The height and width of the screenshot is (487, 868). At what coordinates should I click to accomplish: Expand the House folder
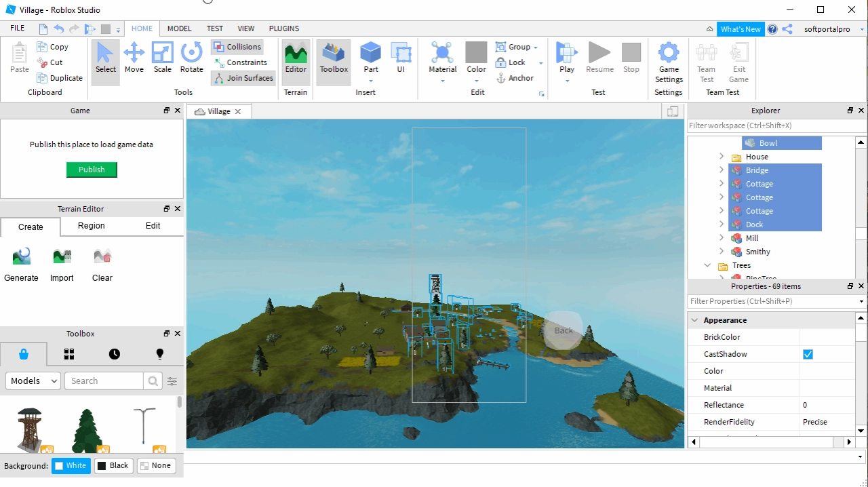(x=722, y=157)
